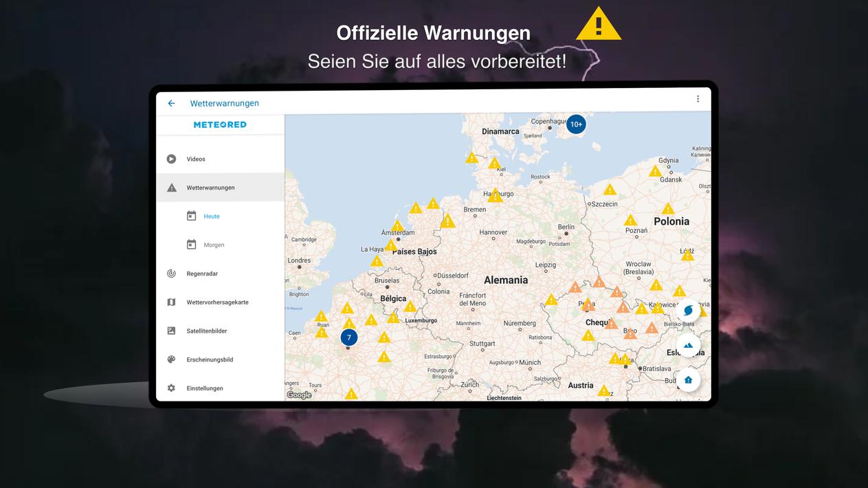This screenshot has width=868, height=488.
Task: Click the Meteored logo
Action: pos(220,124)
